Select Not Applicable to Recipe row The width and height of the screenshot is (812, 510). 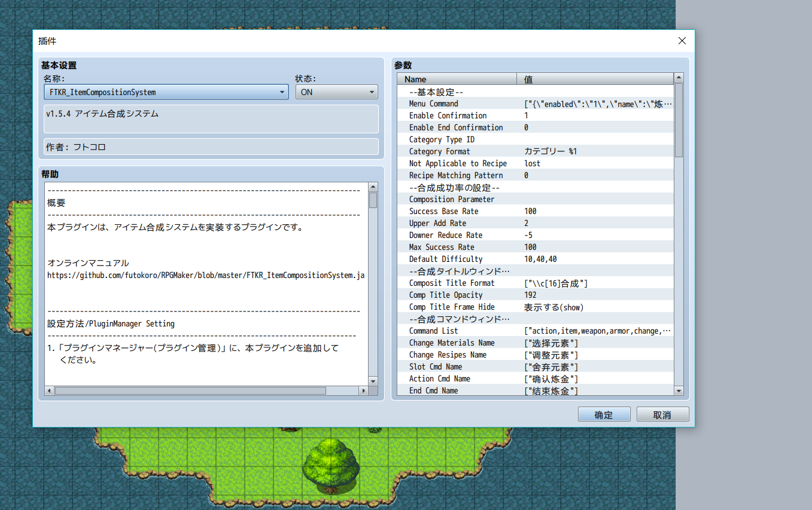pos(536,163)
